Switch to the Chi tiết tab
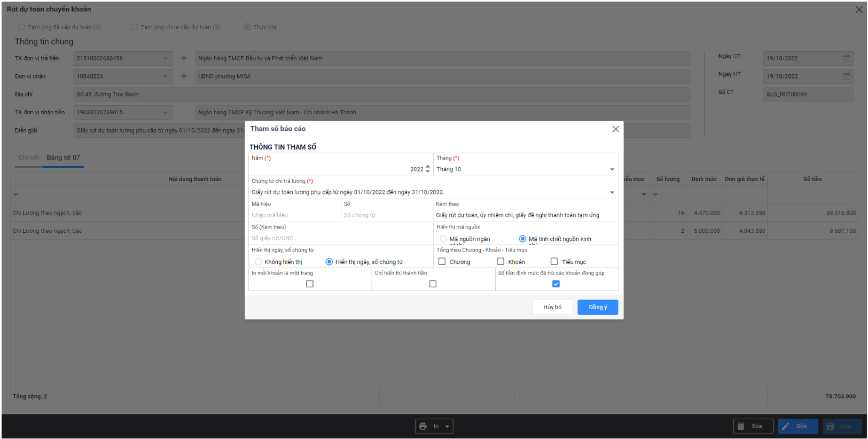Screen dimensions: 868x439 tap(29, 158)
